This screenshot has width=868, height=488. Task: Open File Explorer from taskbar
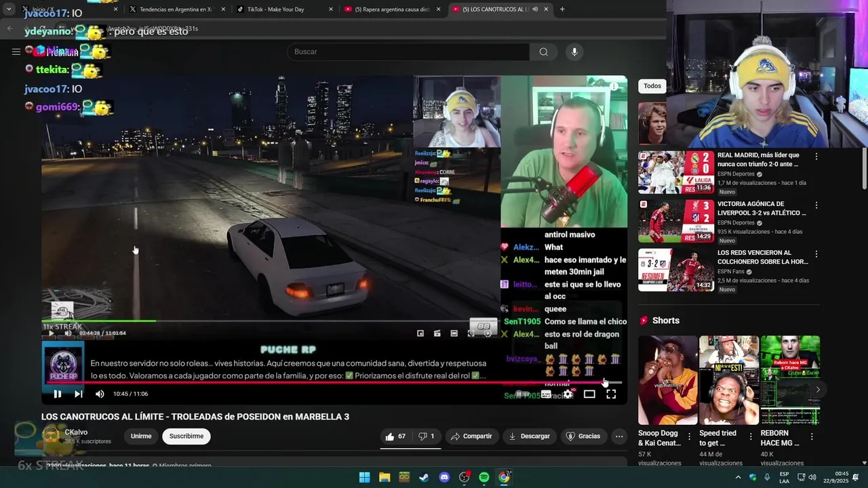384,477
